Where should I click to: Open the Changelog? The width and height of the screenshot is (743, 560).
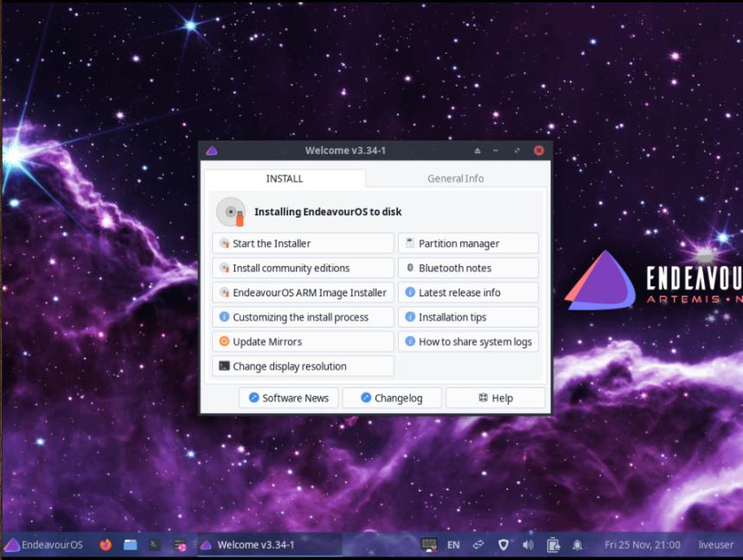pos(392,398)
